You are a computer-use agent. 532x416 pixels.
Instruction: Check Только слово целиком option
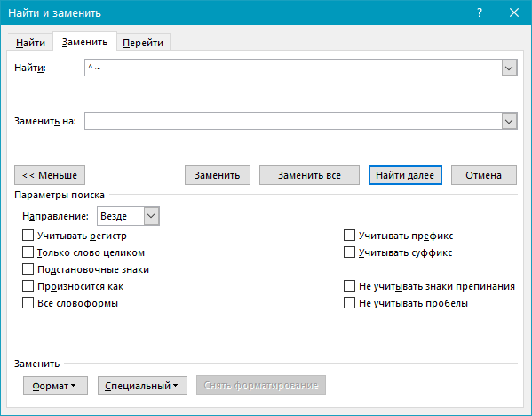pos(28,252)
